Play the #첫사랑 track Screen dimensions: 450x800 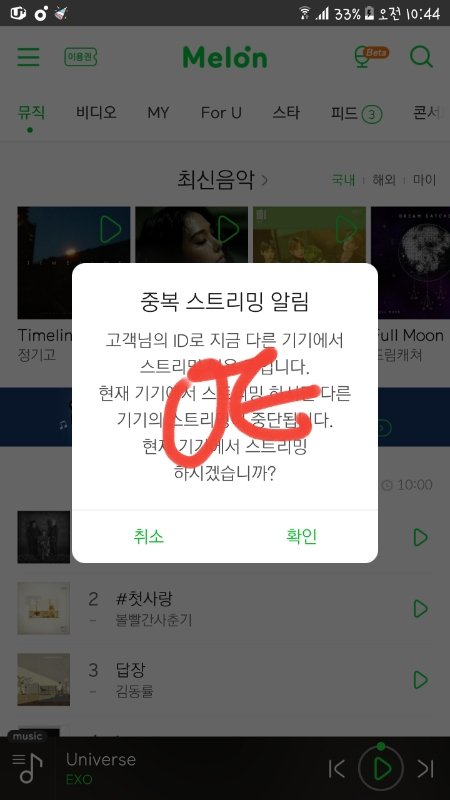coord(420,608)
